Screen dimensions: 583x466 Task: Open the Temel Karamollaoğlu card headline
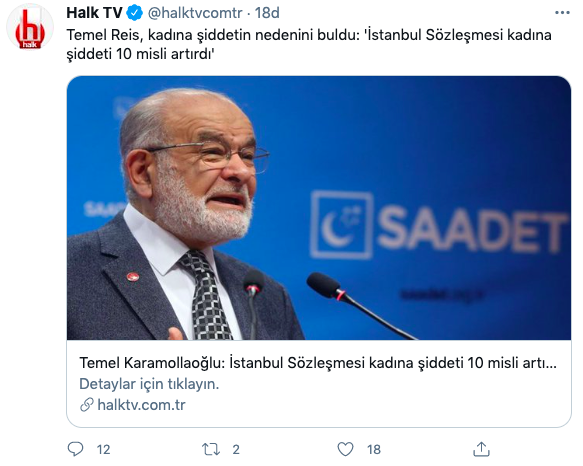[x=318, y=363]
